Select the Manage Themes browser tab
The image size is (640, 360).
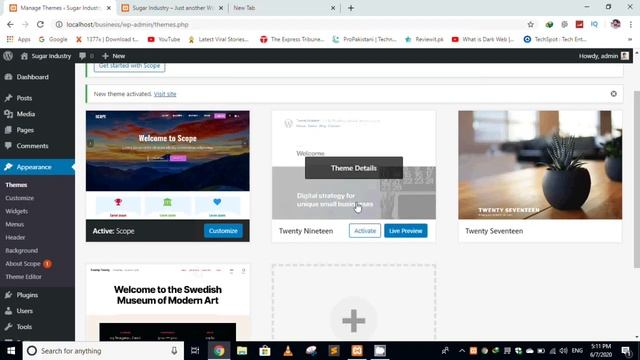[x=60, y=8]
